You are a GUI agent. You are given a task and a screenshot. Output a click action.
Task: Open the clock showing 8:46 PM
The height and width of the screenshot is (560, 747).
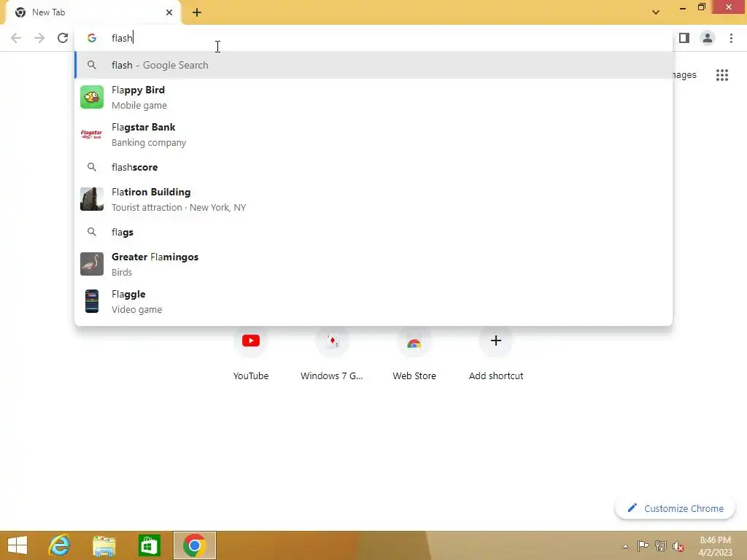(715, 546)
